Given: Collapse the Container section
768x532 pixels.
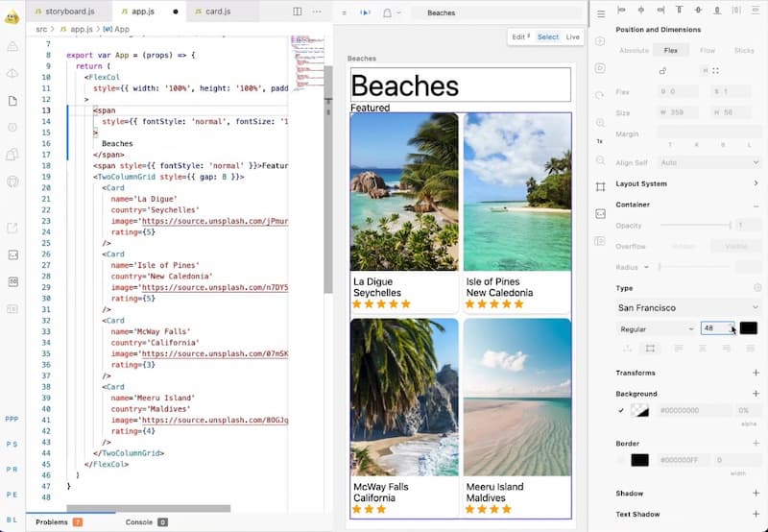Looking at the screenshot, I should coord(756,206).
